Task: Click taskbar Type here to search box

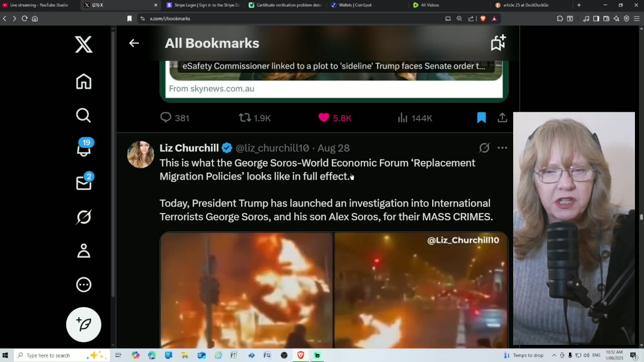Action: [x=60, y=355]
